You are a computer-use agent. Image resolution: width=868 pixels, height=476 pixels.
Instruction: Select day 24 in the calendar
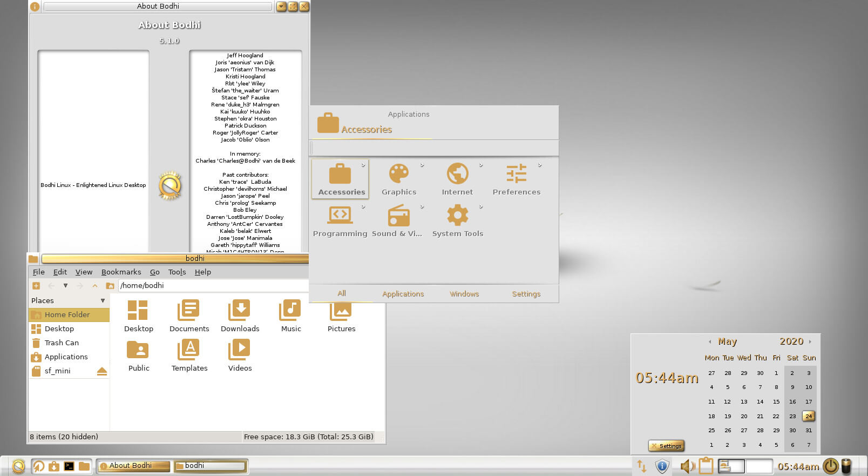(x=809, y=416)
